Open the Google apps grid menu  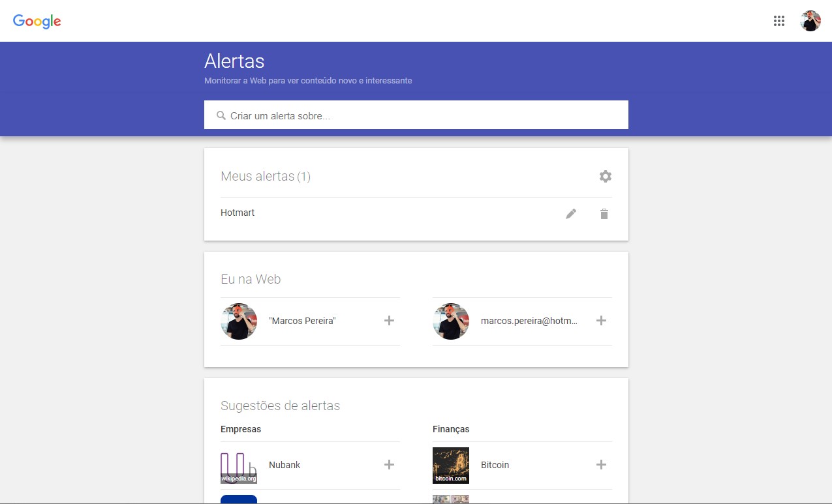tap(778, 21)
